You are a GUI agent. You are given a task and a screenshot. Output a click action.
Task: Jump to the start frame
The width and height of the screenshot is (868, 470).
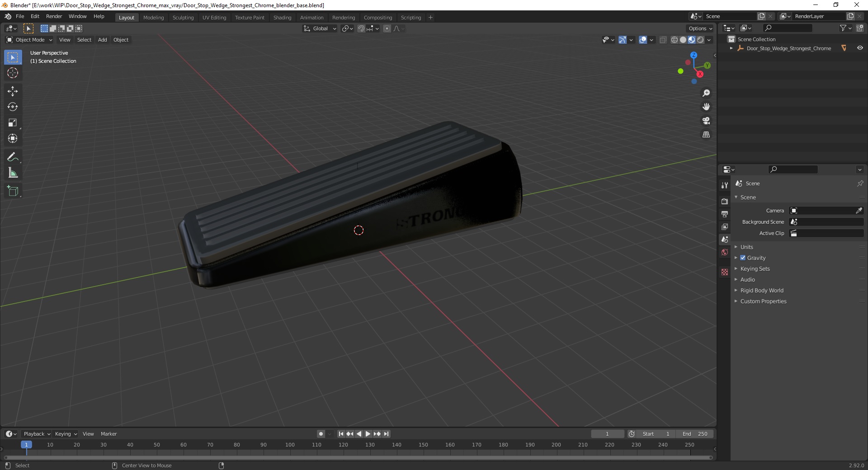[x=341, y=434]
